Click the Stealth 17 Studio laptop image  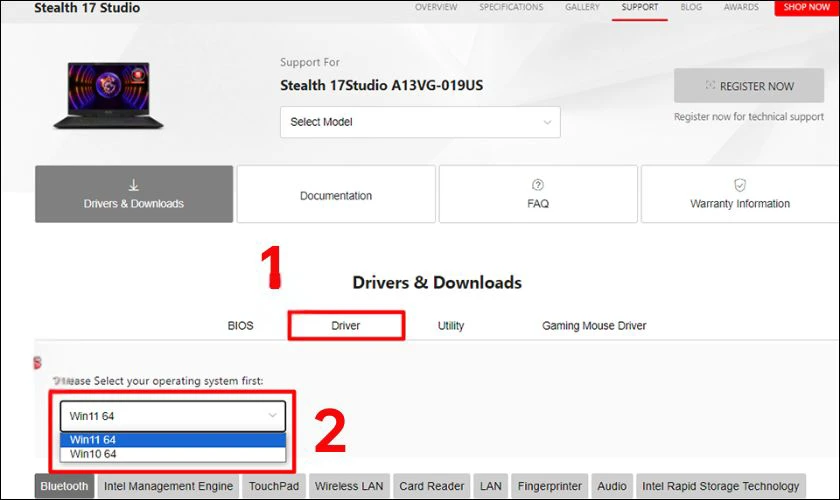pos(109,95)
